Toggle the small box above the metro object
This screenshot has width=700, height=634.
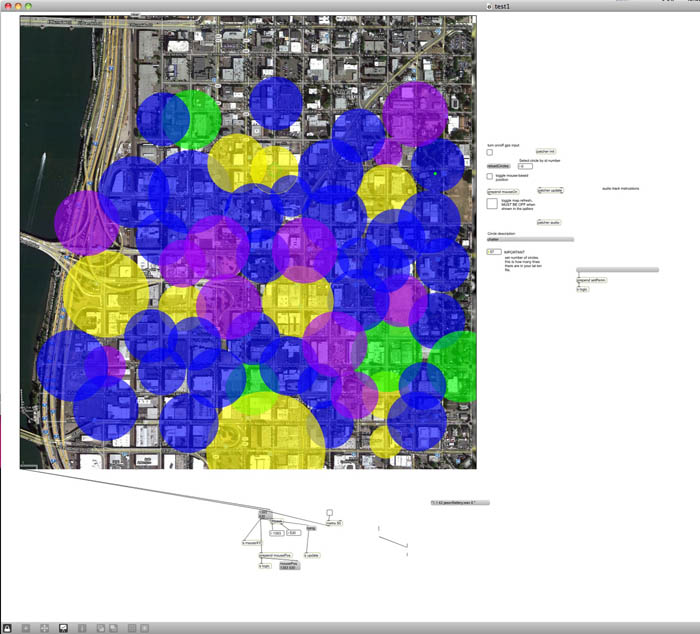[329, 513]
